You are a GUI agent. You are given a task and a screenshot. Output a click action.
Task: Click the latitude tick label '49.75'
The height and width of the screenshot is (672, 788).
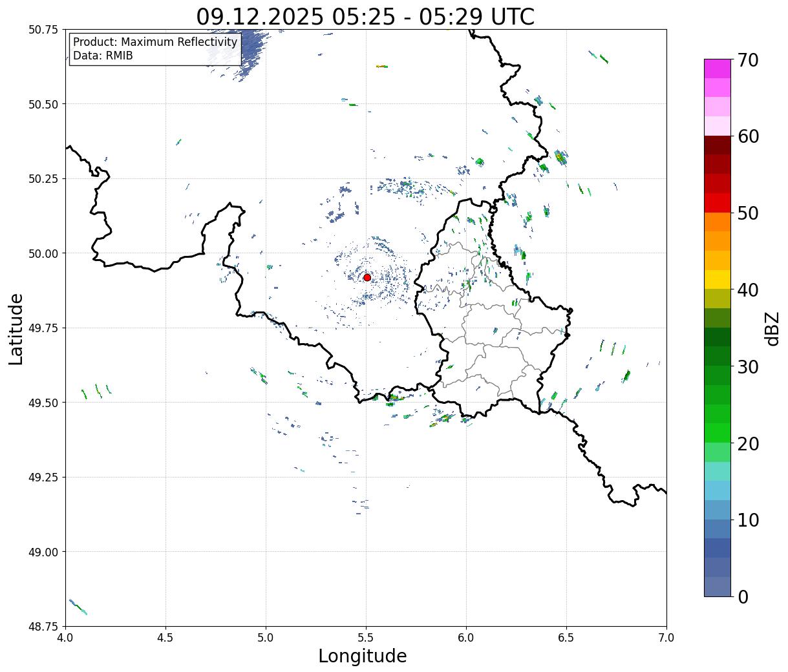43,328
